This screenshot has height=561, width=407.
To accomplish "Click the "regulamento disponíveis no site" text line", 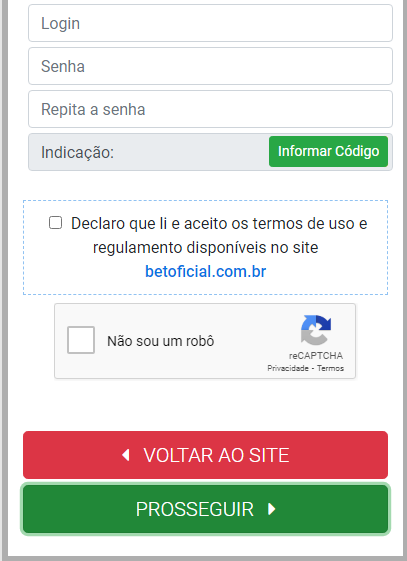I will pyautogui.click(x=206, y=248).
